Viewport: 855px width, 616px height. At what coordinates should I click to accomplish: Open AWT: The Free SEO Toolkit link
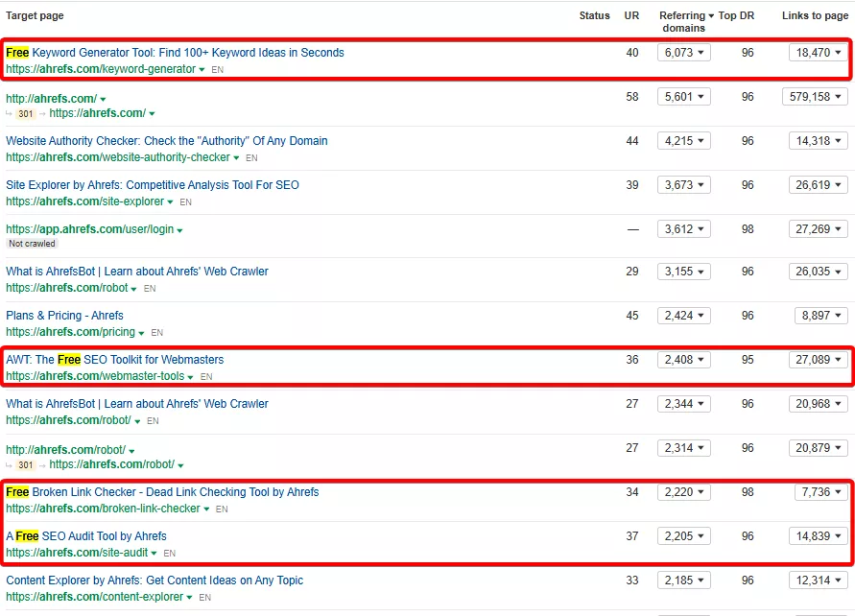click(x=115, y=360)
